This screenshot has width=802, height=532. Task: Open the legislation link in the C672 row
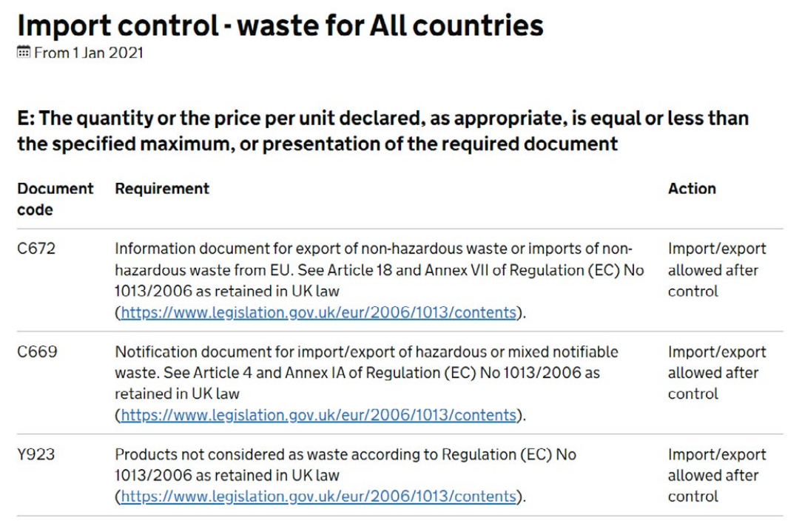(318, 312)
